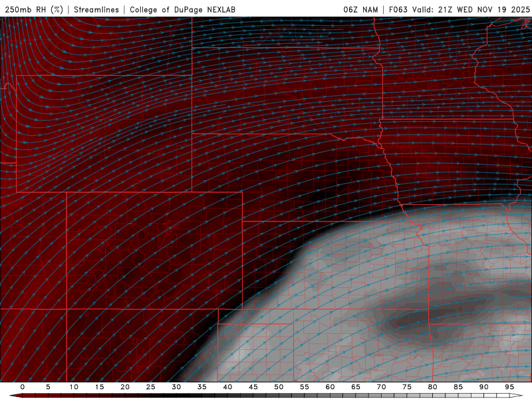Click the '20' colorbar scale label
Viewport: 532px width, 399px height.
click(x=125, y=387)
